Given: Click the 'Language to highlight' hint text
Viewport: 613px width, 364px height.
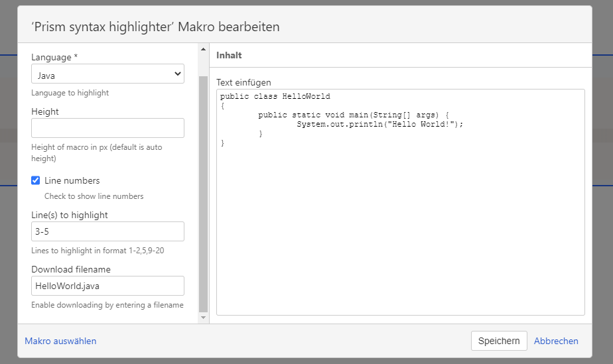Looking at the screenshot, I should (x=70, y=93).
